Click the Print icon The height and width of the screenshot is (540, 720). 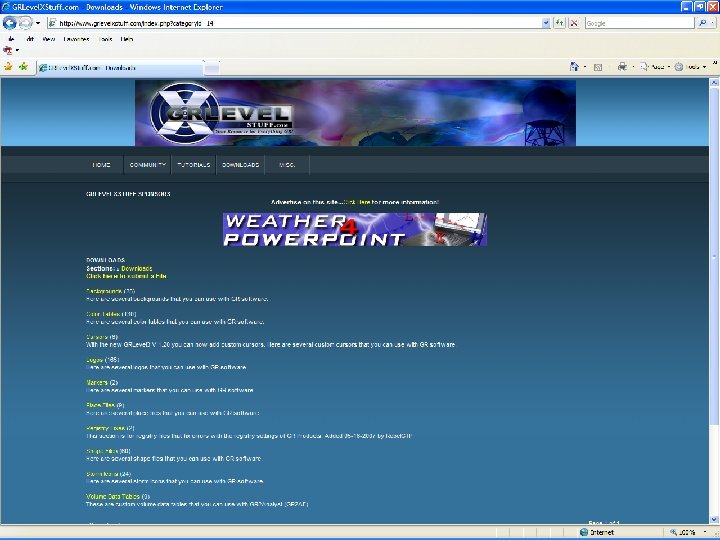tap(622, 67)
